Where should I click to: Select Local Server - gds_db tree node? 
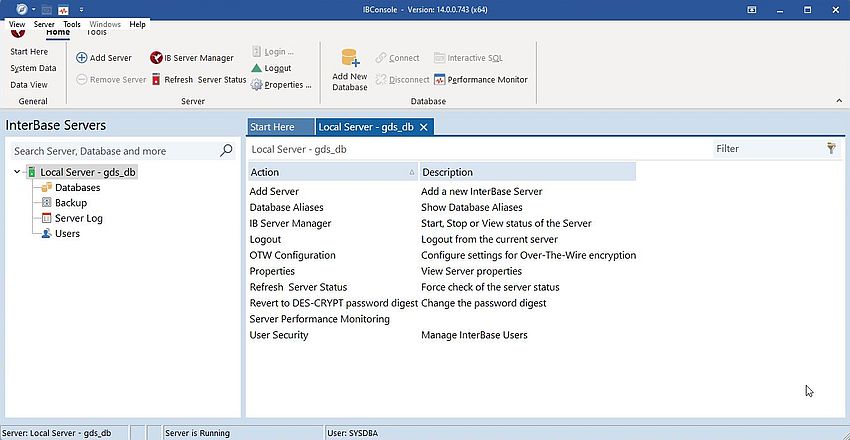click(88, 172)
